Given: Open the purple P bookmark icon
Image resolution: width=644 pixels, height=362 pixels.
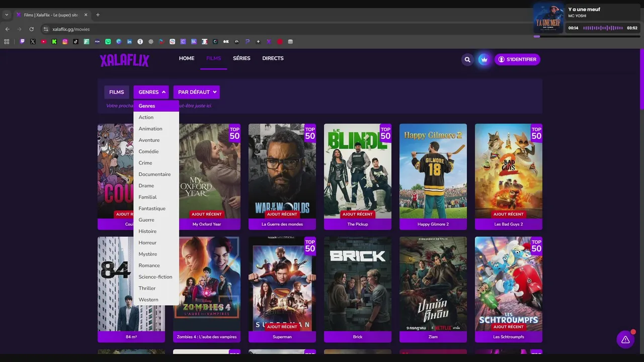Looking at the screenshot, I should click(248, 42).
